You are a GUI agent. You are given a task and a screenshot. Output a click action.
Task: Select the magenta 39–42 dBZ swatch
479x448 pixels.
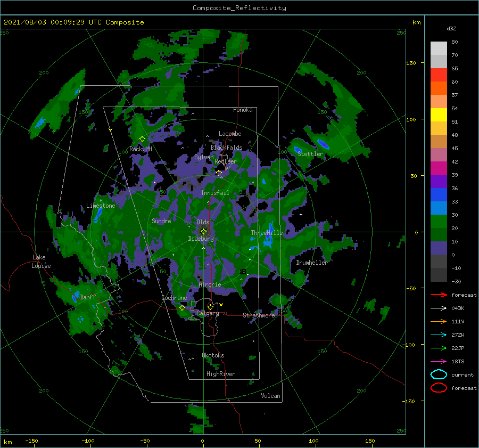(x=439, y=168)
